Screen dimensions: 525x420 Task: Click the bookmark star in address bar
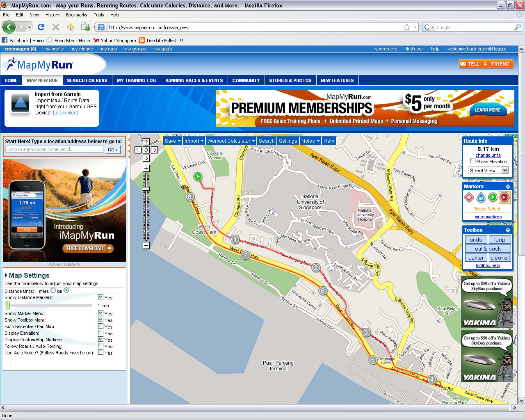[x=407, y=27]
